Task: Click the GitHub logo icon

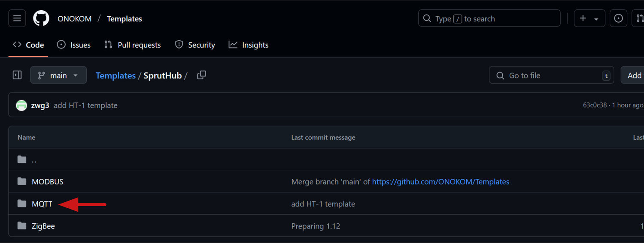Action: point(41,18)
